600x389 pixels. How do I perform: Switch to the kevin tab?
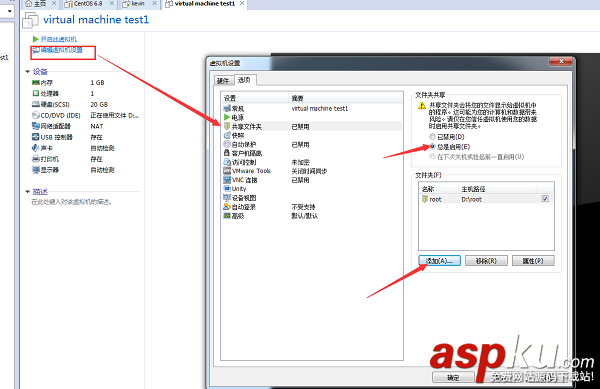click(137, 3)
